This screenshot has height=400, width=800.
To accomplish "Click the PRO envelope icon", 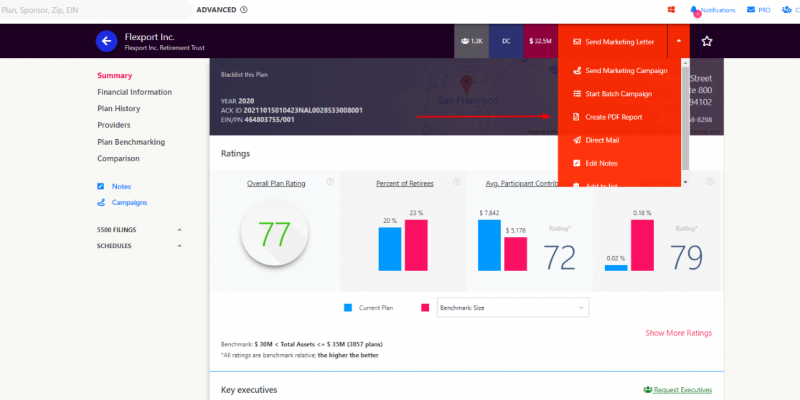I will click(749, 10).
